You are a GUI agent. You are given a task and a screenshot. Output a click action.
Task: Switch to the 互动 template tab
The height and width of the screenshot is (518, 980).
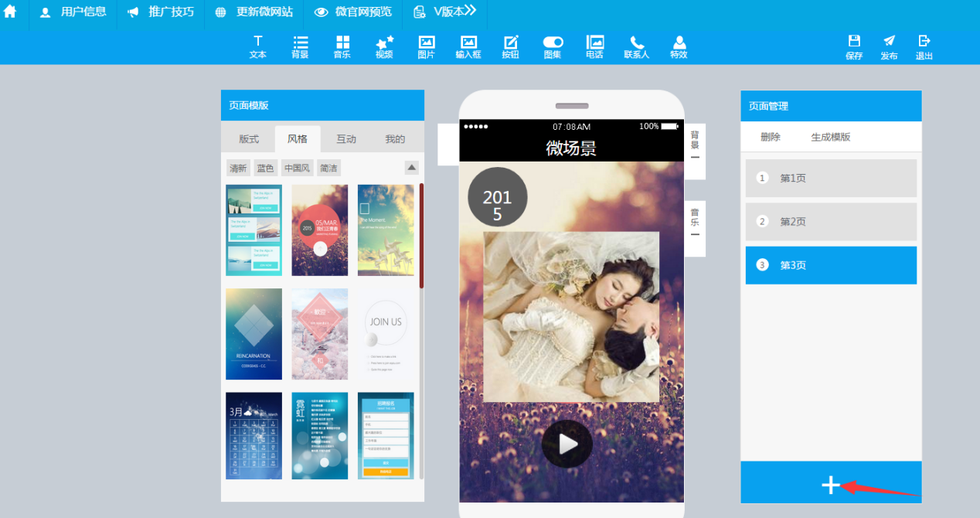346,139
